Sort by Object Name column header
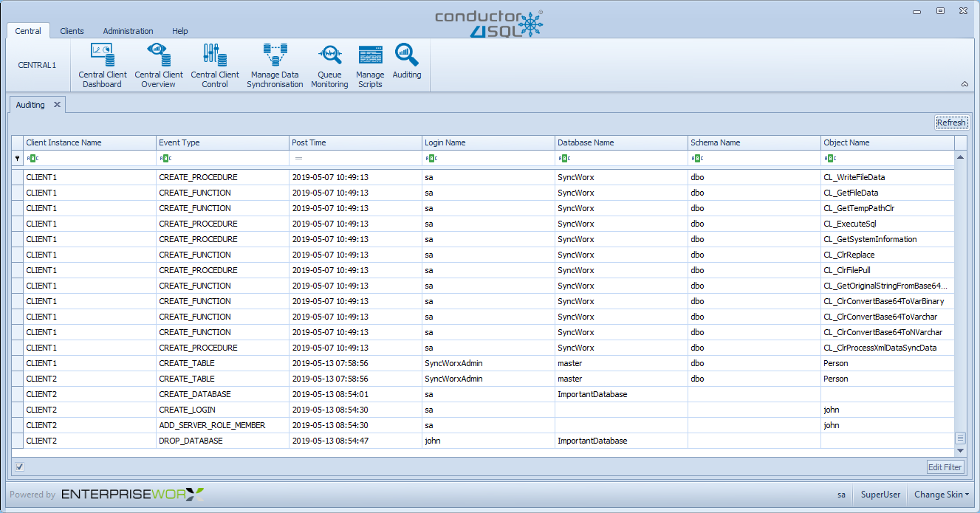The width and height of the screenshot is (980, 513). pyautogui.click(x=888, y=142)
